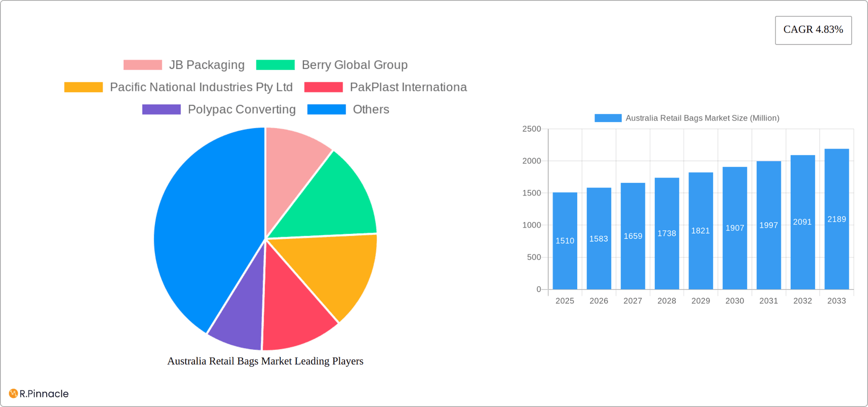This screenshot has height=407, width=868.
Task: Select the blue Others legend swatch
Action: pyautogui.click(x=327, y=109)
